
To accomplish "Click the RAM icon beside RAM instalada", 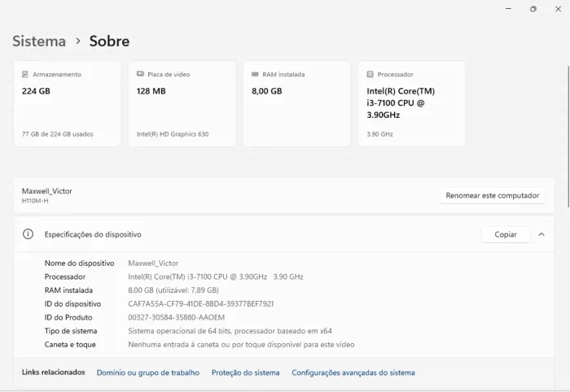I will pyautogui.click(x=255, y=74).
